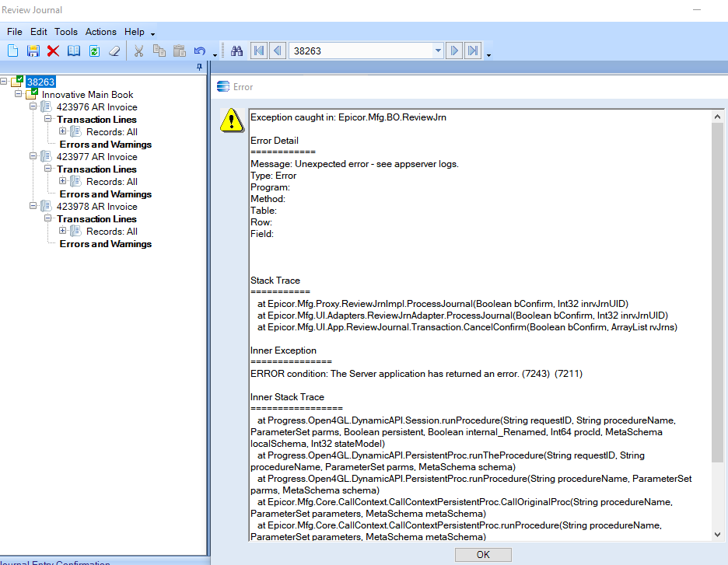The width and height of the screenshot is (728, 565).
Task: Open the Help menu
Action: click(135, 32)
